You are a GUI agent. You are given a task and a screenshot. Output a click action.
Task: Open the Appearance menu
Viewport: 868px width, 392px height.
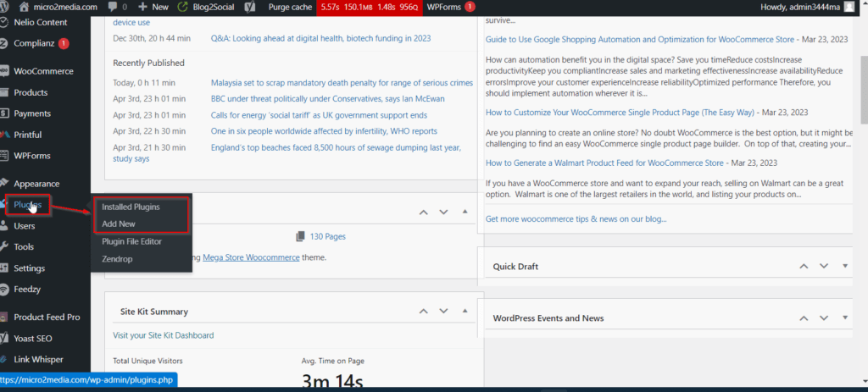36,184
